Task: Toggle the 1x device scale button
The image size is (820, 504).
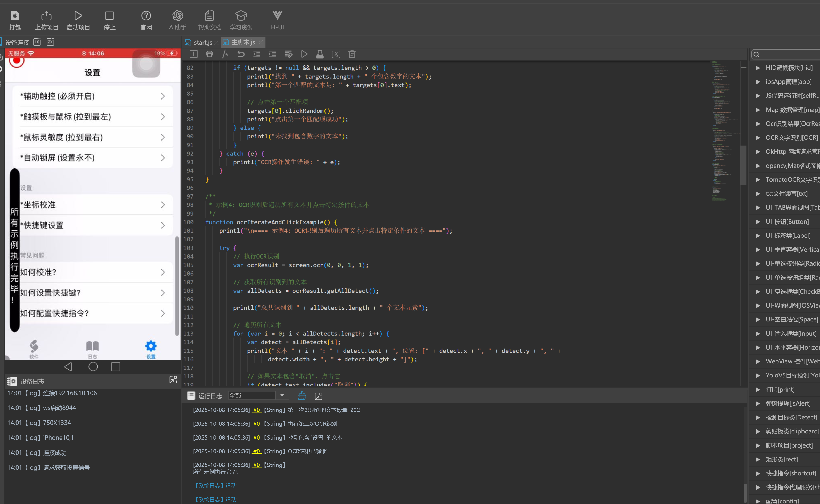Action: click(x=37, y=42)
